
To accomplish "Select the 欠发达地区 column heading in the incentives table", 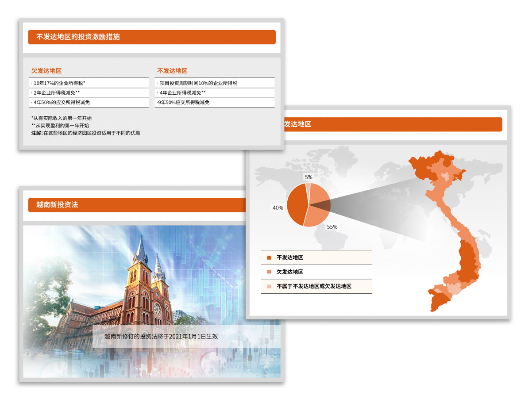I will click(46, 71).
